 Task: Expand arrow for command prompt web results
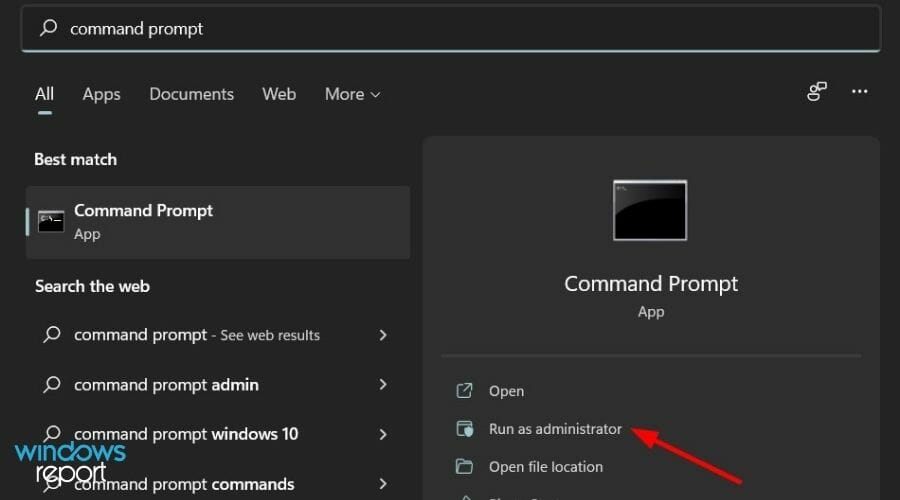[383, 335]
